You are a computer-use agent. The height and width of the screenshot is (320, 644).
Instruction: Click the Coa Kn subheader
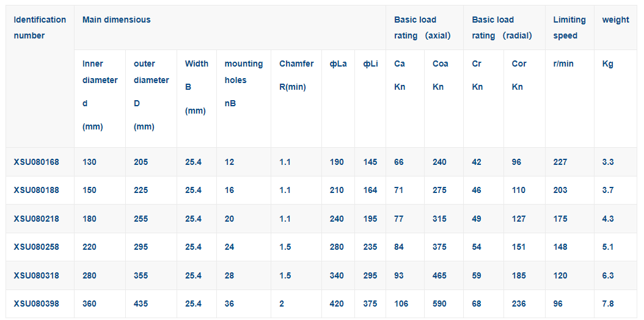pyautogui.click(x=440, y=75)
